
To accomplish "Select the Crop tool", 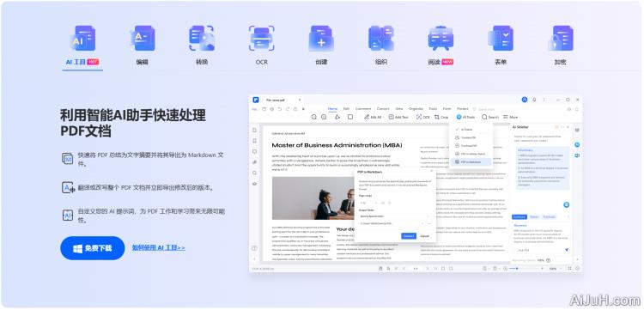I will tap(441, 117).
